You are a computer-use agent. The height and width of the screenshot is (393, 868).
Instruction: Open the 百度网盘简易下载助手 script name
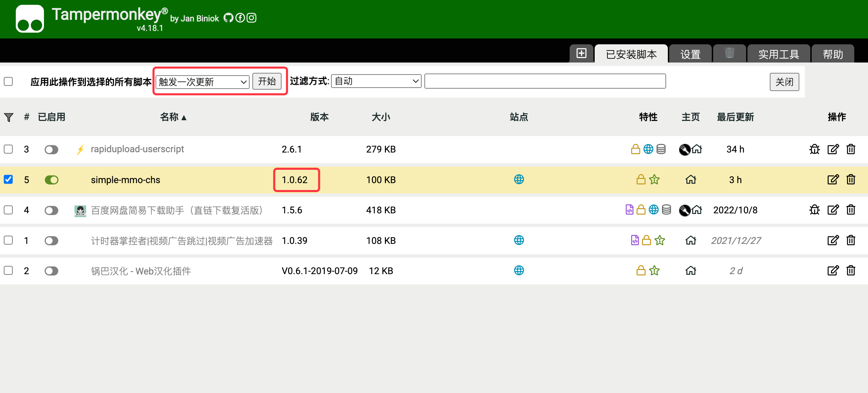[177, 210]
